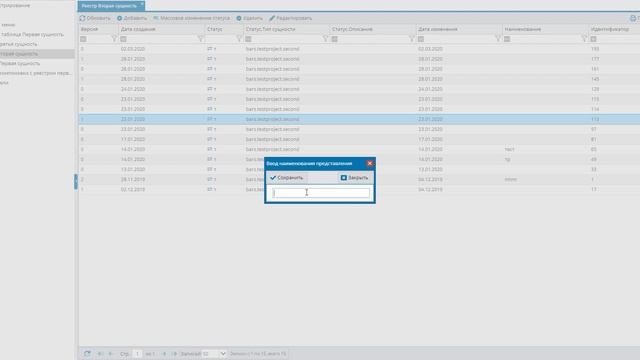This screenshot has width=640, height=360.
Task: Select row with identifier 129
Action: click(x=359, y=89)
